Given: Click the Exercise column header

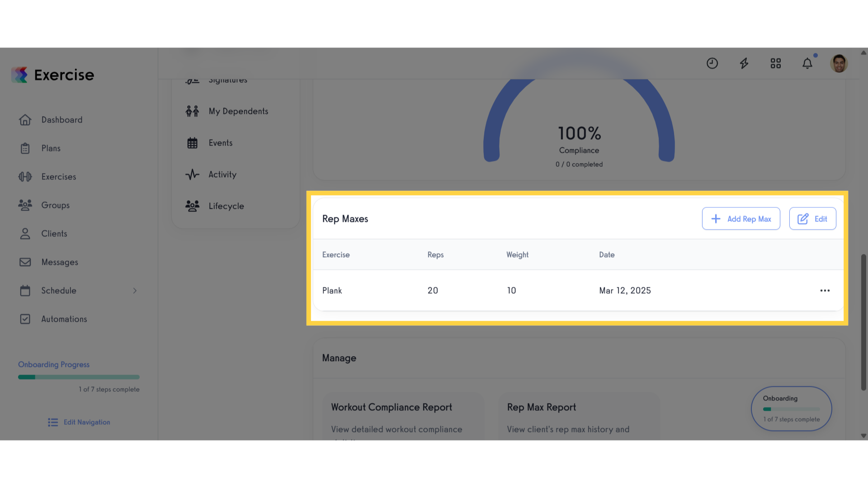Looking at the screenshot, I should click(336, 255).
